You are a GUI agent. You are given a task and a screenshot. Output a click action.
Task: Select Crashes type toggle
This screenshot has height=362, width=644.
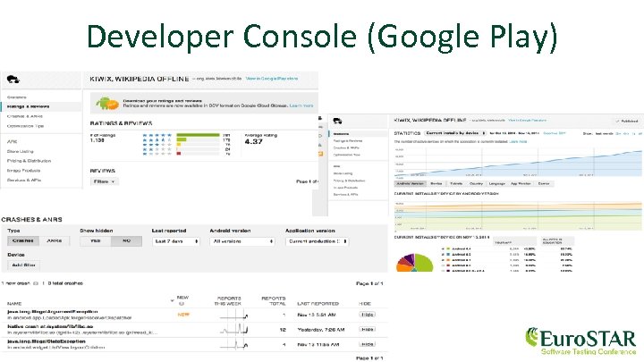23,241
